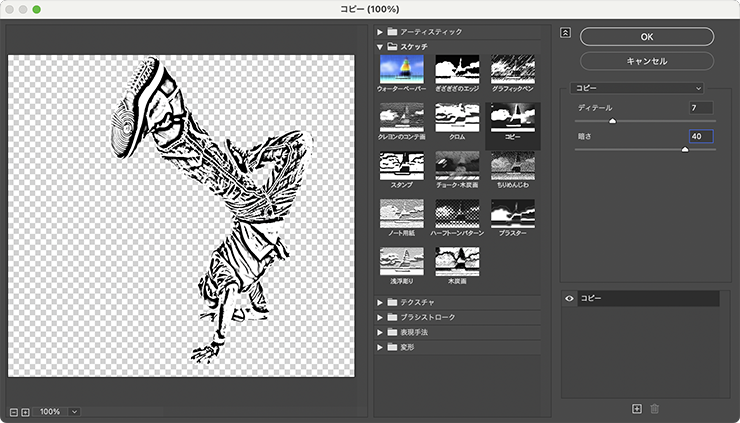The width and height of the screenshot is (740, 423).
Task: Select the ウォーターペーパー filter thumbnail
Action: 401,69
